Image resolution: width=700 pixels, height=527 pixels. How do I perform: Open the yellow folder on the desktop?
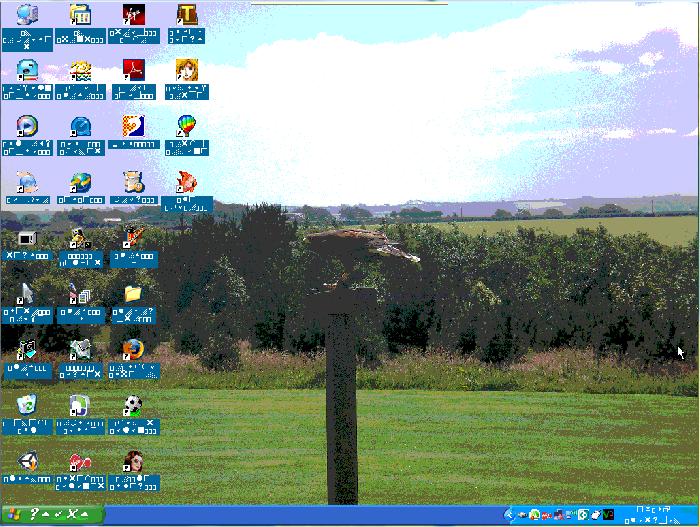(x=133, y=293)
